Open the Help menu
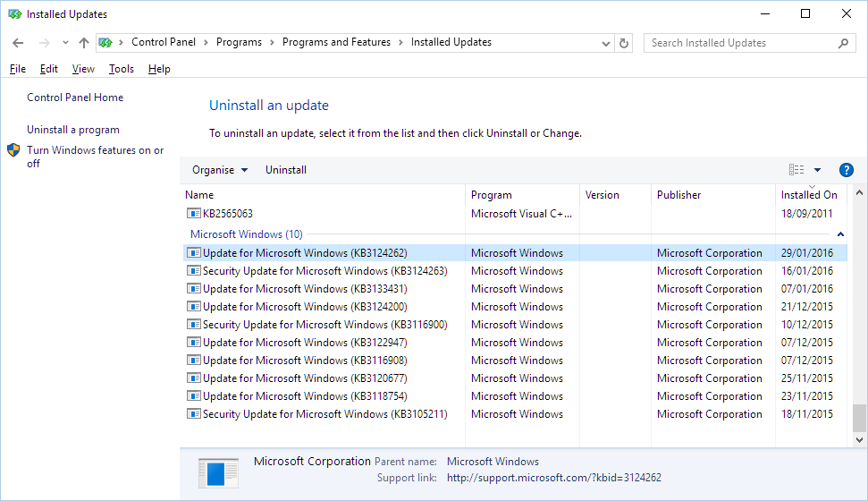 point(159,69)
